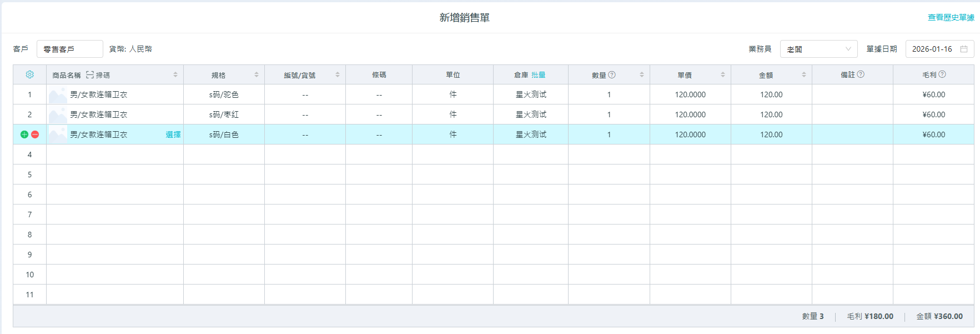980x334 pixels.
Task: Click the 客戶 input field 零售客戶
Action: pos(70,49)
